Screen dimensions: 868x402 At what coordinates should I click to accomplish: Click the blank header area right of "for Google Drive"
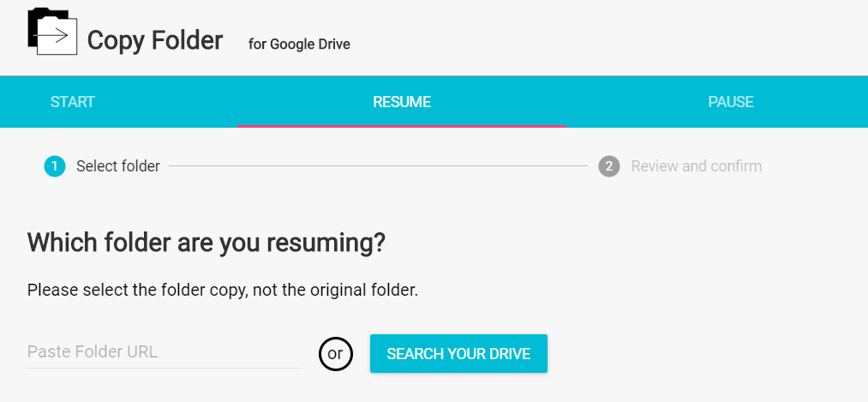click(x=600, y=39)
